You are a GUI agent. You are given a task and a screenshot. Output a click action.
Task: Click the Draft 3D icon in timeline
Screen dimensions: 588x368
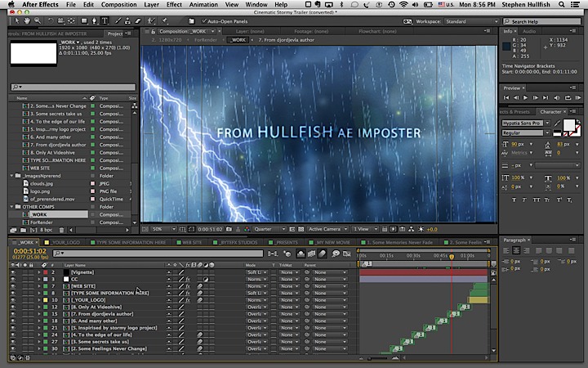pos(287,254)
